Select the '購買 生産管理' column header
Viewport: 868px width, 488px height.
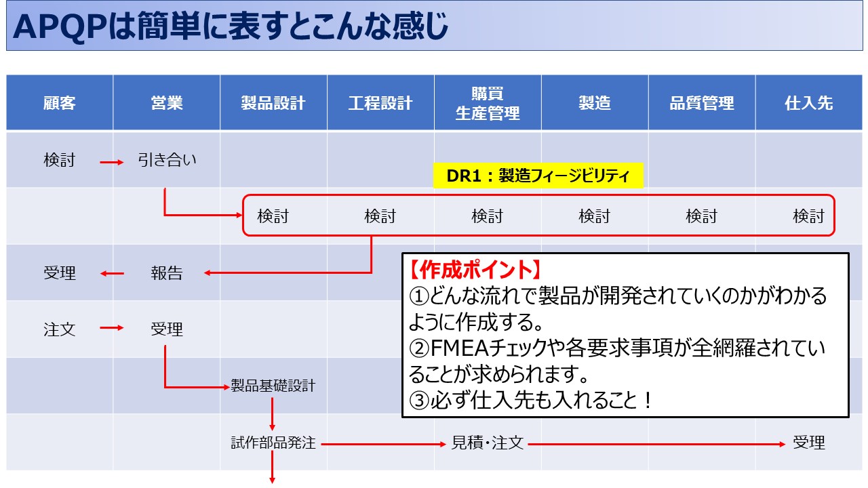(x=488, y=103)
